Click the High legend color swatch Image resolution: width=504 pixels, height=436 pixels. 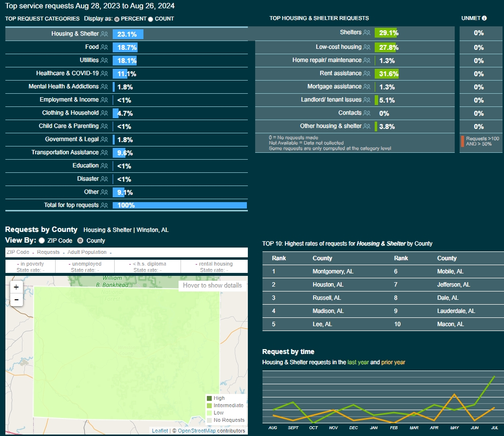pos(209,398)
